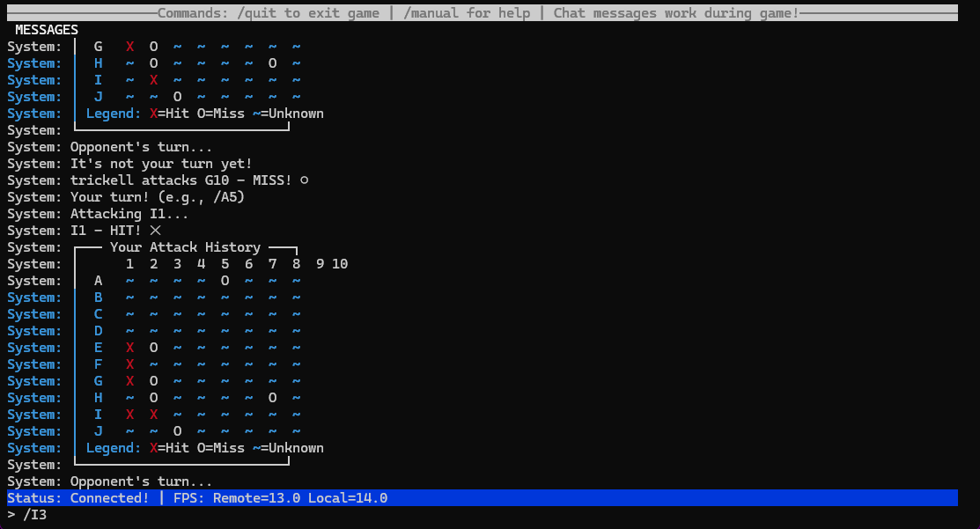Click the 'FPS: Remote=13.0 Local=14.0' readout
Screen dimensions: 980x529
click(280, 498)
